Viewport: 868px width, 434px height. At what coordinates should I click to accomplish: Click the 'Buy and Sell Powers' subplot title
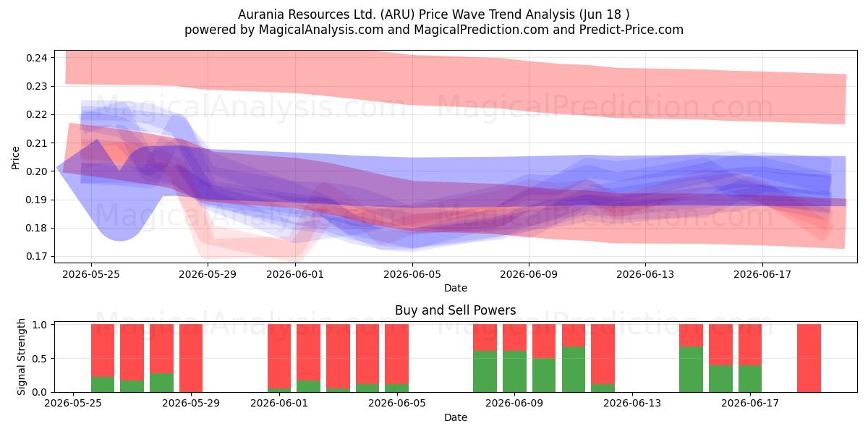coord(456,310)
